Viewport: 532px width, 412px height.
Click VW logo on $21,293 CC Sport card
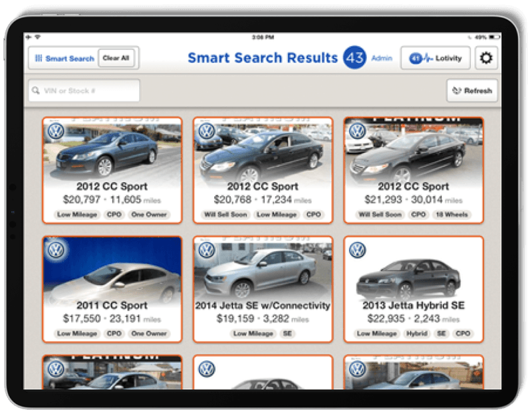click(357, 131)
